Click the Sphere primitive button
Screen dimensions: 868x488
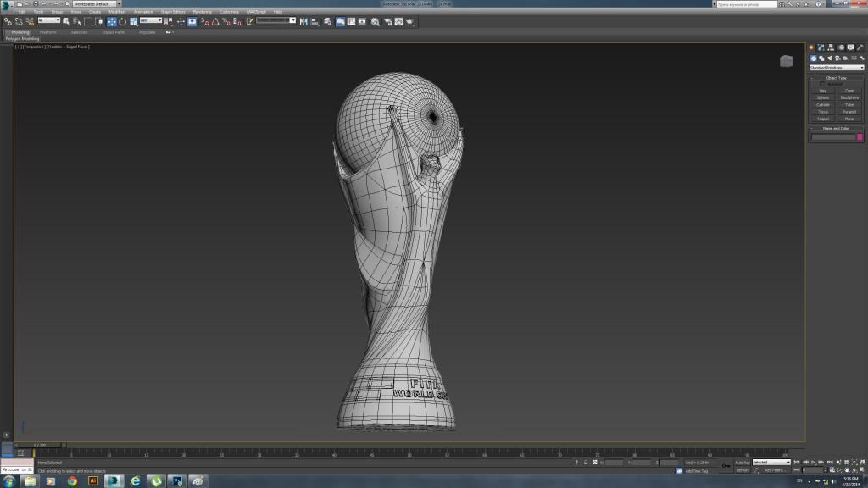(x=822, y=98)
